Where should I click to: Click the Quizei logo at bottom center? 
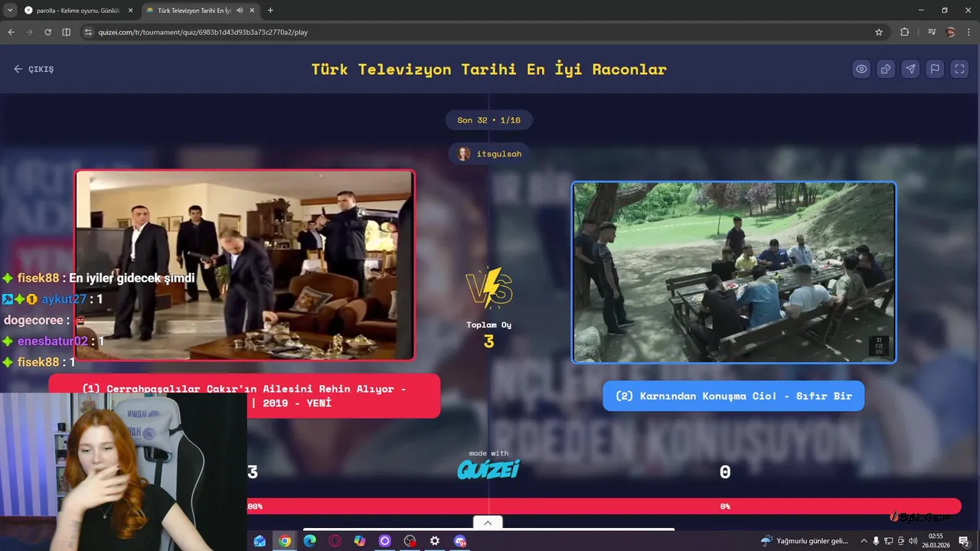(488, 468)
